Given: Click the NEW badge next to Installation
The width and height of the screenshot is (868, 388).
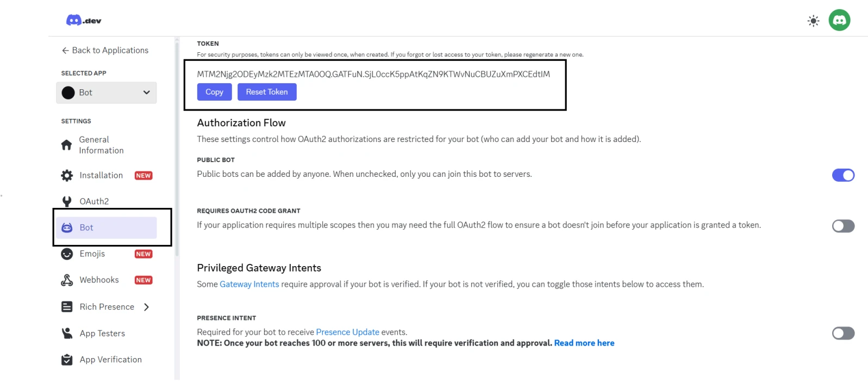Looking at the screenshot, I should tap(143, 175).
